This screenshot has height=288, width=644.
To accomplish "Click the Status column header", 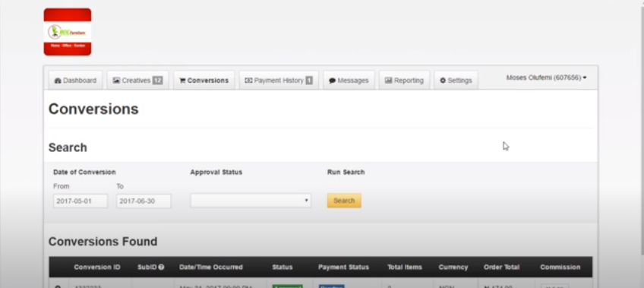I will click(x=283, y=267).
